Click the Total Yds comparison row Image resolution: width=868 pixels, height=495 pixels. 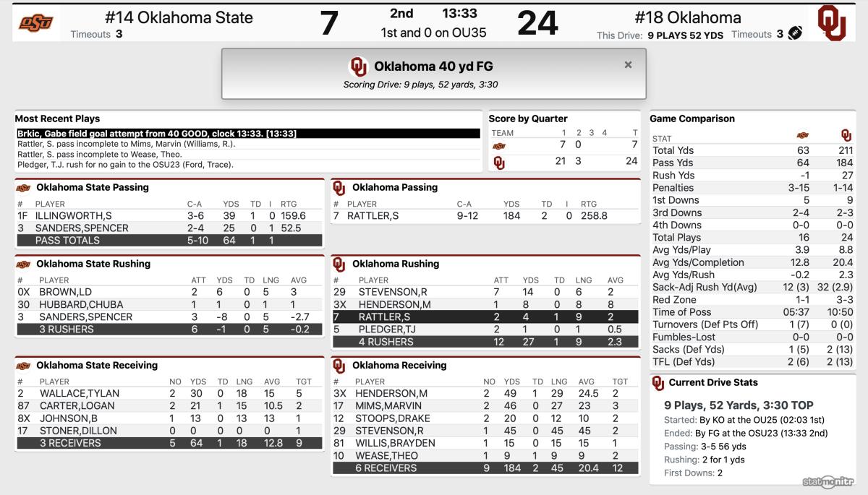coord(752,150)
